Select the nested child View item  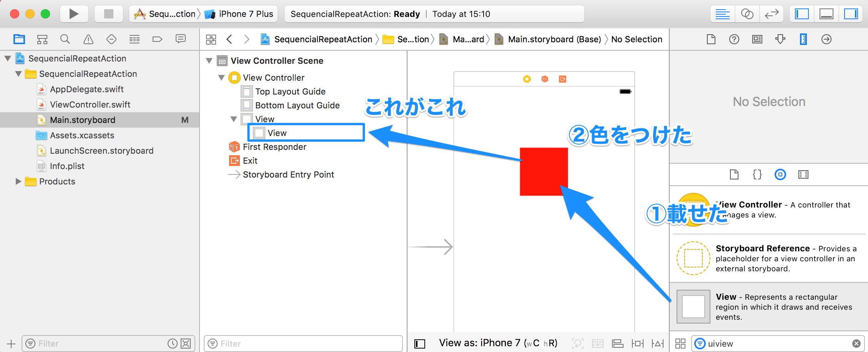(x=306, y=133)
